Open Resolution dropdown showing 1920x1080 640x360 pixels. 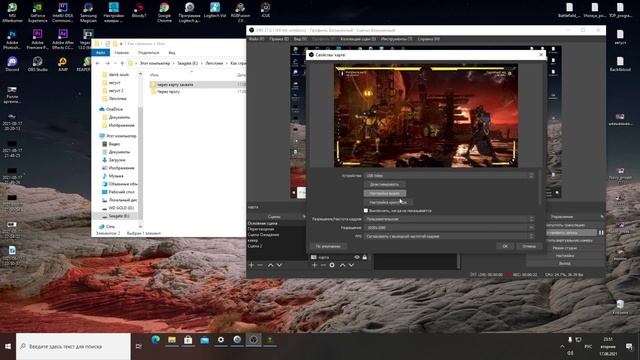point(449,228)
